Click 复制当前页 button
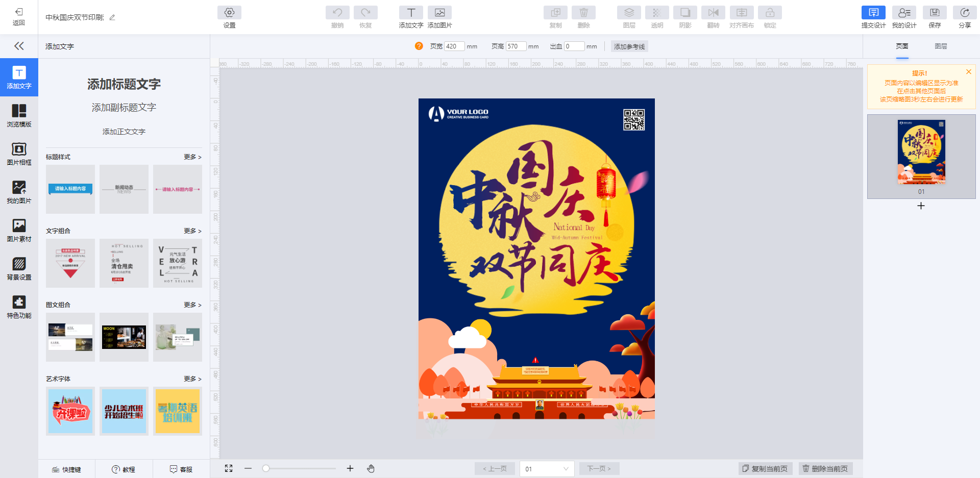The width and height of the screenshot is (980, 478). tap(765, 468)
